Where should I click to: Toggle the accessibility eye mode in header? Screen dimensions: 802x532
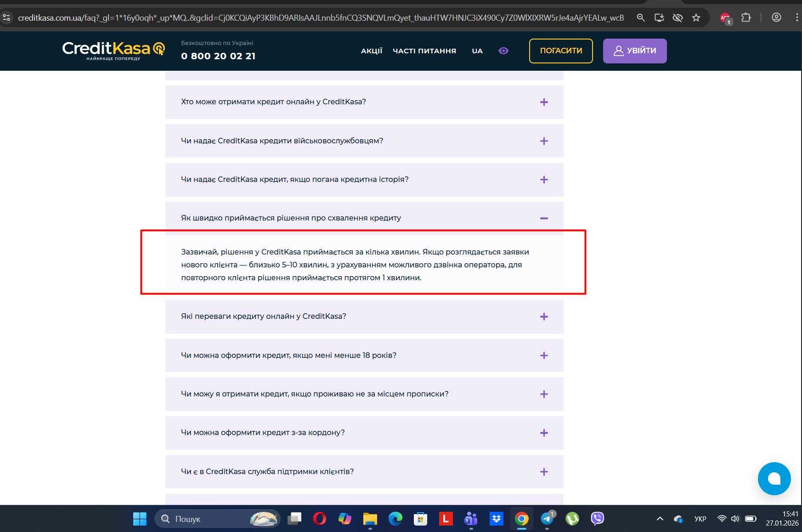[x=503, y=51]
